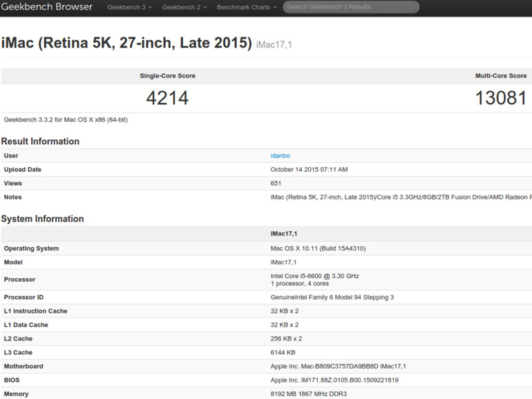
Task: Click the Notes value describing the iMac configuration
Action: [x=401, y=197]
